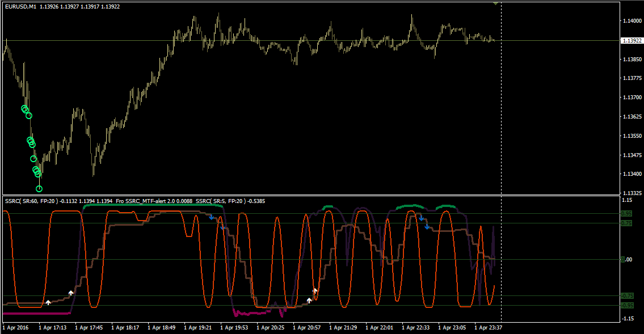This screenshot has width=644, height=334.
Task: Click the 1.13550 price axis label
Action: (x=632, y=136)
